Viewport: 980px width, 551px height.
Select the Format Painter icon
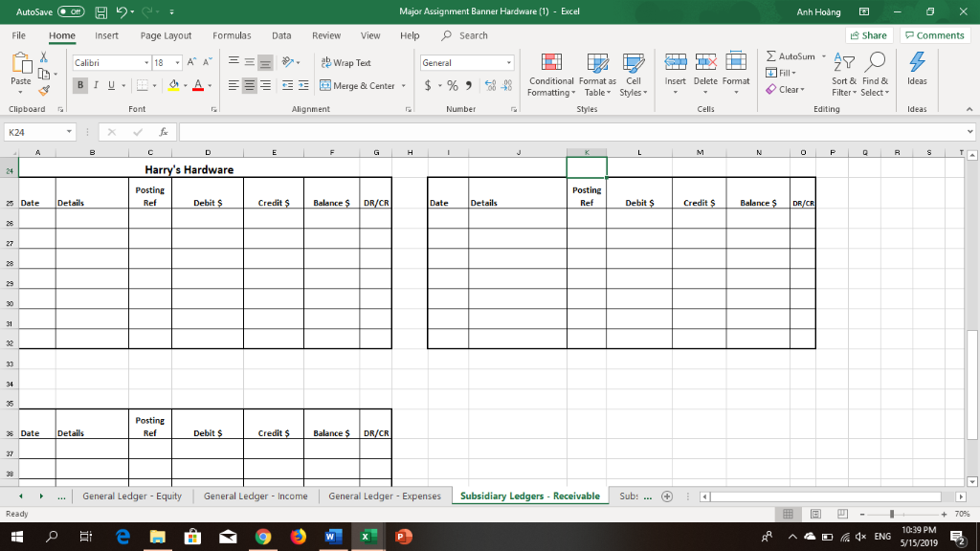44,91
